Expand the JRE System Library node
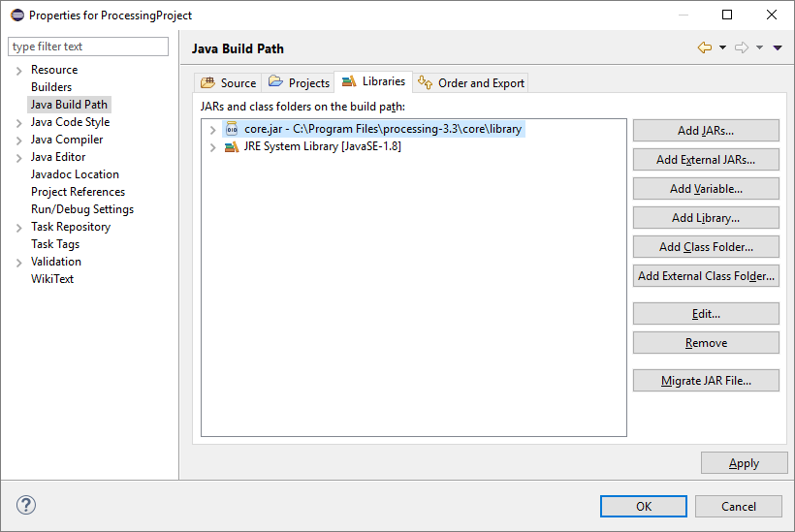Image resolution: width=795 pixels, height=532 pixels. tap(213, 147)
